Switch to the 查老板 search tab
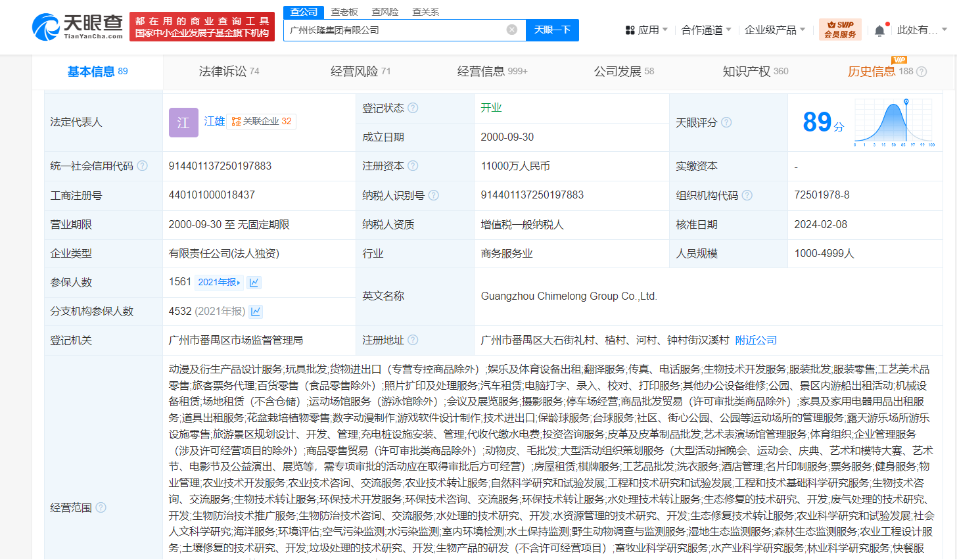957x560 pixels. tap(344, 12)
